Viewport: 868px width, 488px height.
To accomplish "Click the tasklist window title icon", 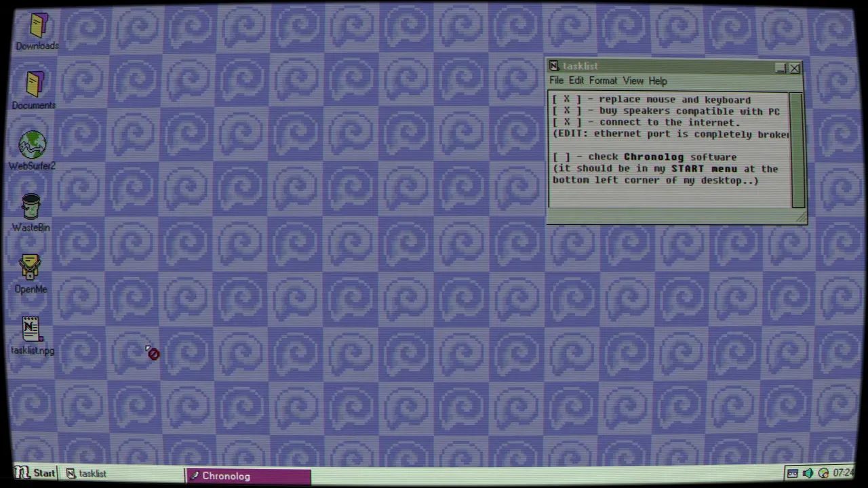I will [554, 66].
